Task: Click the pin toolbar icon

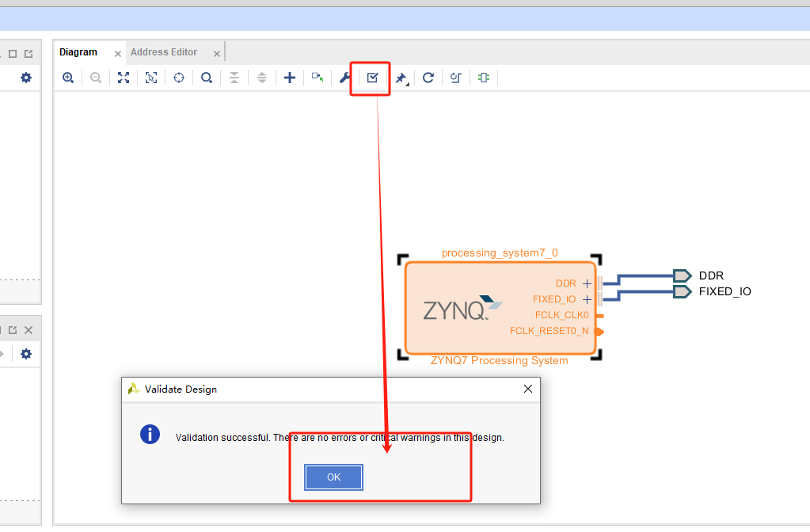Action: point(401,78)
